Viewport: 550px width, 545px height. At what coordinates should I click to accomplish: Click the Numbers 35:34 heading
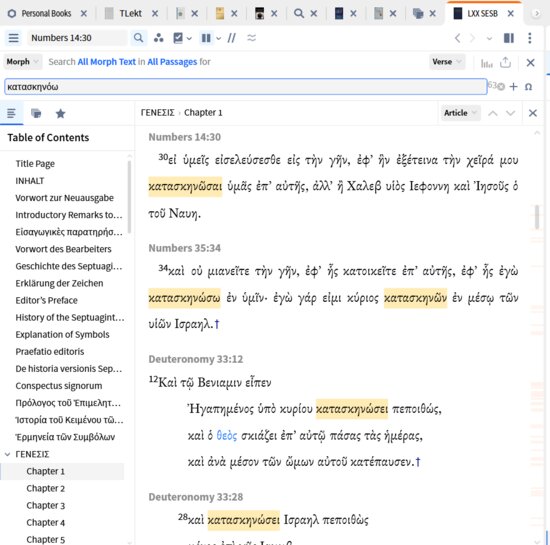tap(185, 248)
